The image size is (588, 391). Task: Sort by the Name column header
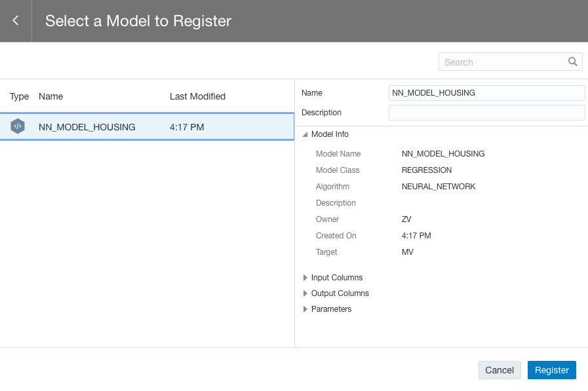coord(50,96)
